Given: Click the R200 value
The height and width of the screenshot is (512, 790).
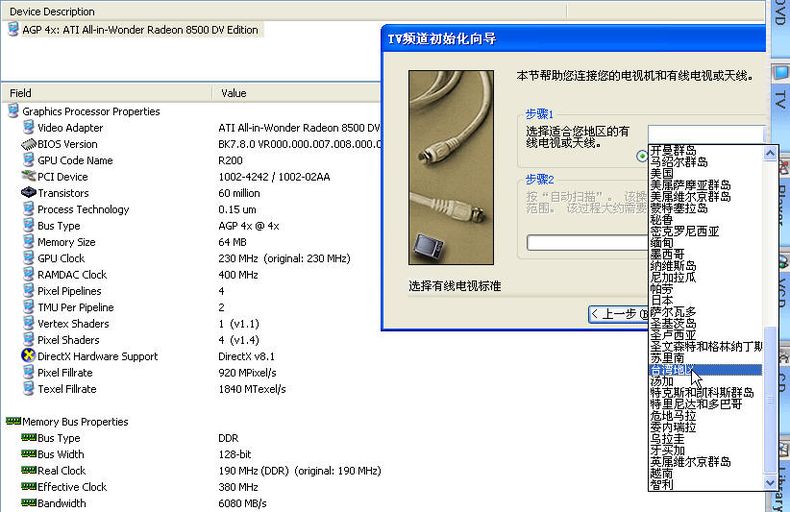Looking at the screenshot, I should (230, 160).
